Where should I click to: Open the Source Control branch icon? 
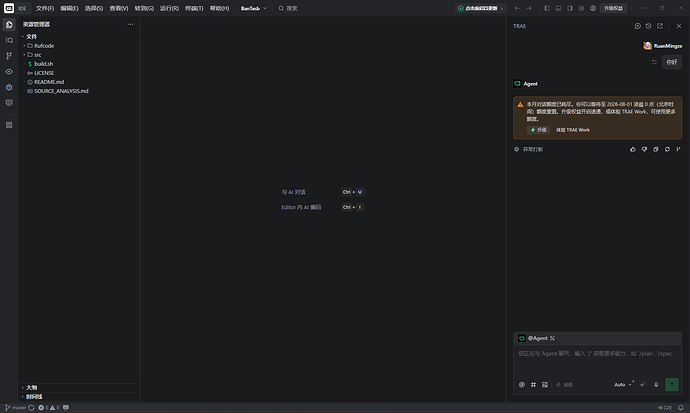(x=9, y=56)
